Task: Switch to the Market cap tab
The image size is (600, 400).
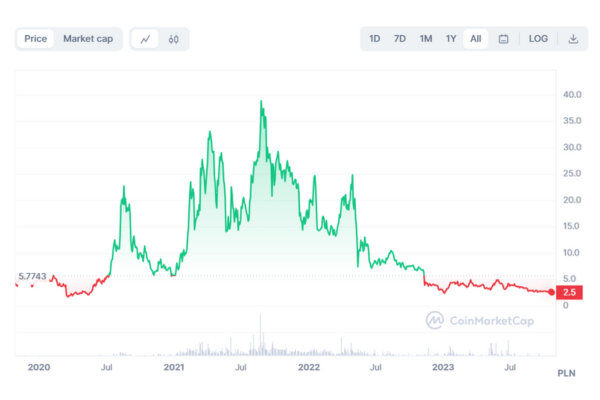Action: click(88, 39)
